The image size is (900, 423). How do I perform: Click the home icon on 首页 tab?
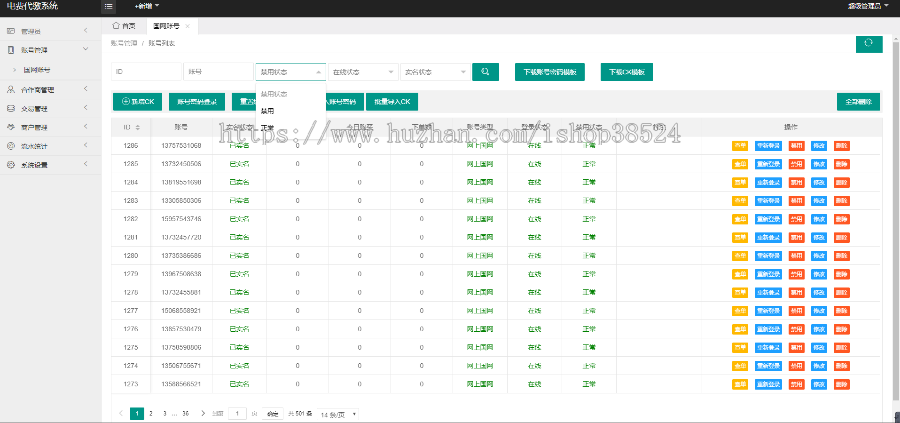click(117, 25)
